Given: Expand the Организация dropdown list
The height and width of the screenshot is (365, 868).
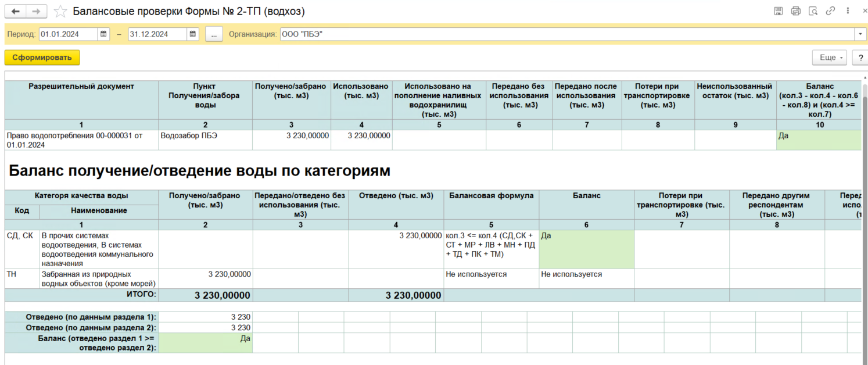Looking at the screenshot, I should click(x=860, y=34).
